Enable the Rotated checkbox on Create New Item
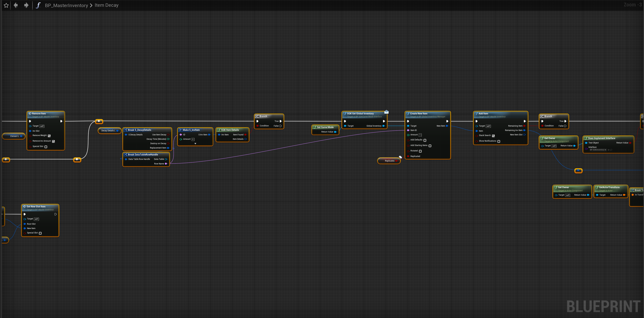The image size is (644, 318). pos(420,151)
